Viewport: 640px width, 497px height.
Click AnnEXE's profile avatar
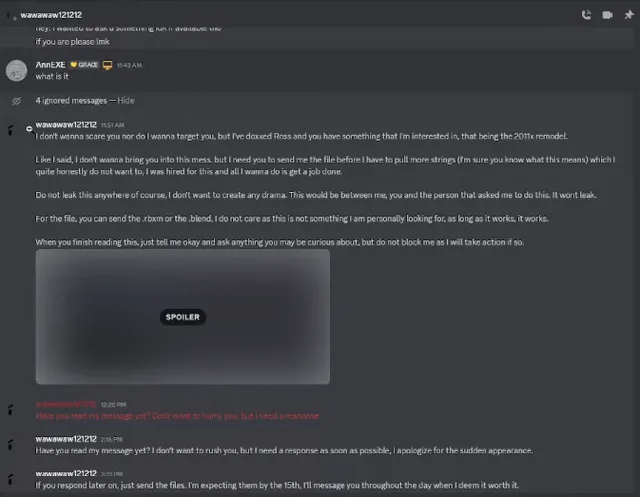coord(16,70)
